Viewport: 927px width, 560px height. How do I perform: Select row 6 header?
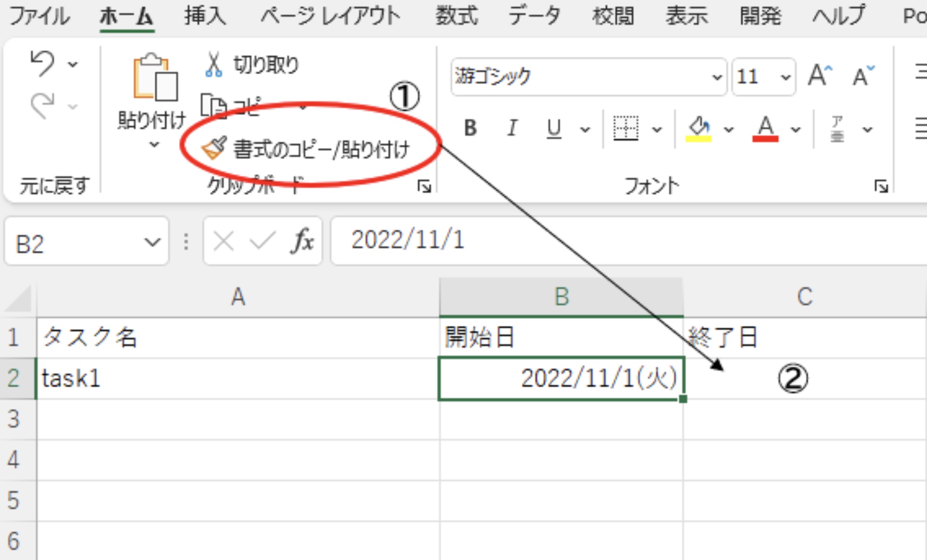pos(18,541)
